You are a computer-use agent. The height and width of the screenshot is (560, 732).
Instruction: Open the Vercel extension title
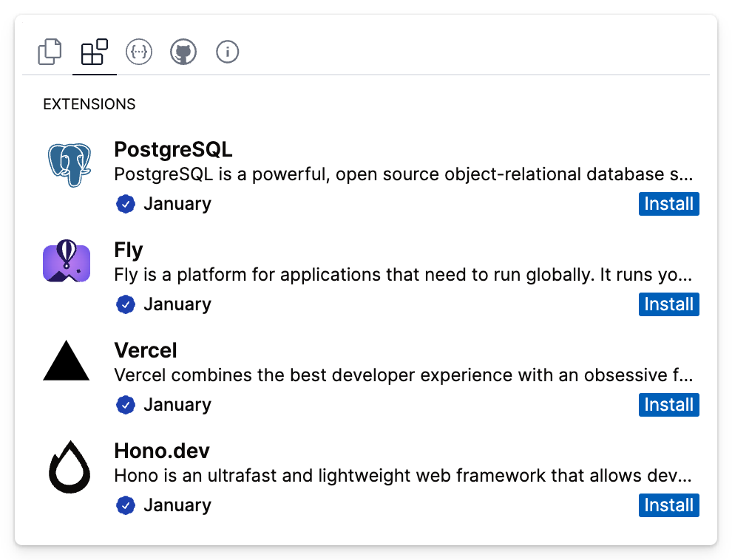tap(146, 350)
